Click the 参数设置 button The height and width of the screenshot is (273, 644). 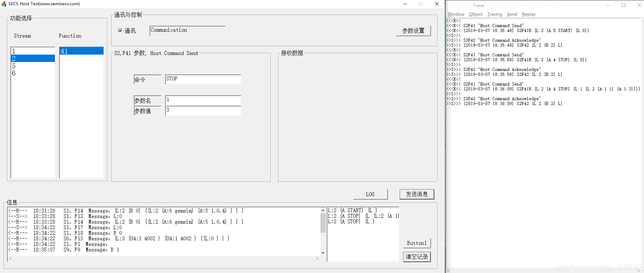413,31
